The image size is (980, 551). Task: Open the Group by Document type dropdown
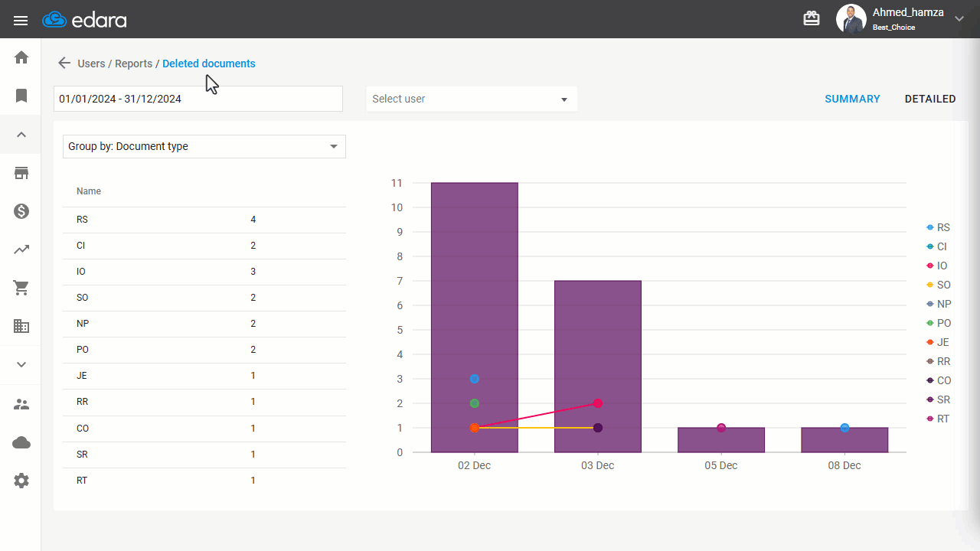[204, 146]
